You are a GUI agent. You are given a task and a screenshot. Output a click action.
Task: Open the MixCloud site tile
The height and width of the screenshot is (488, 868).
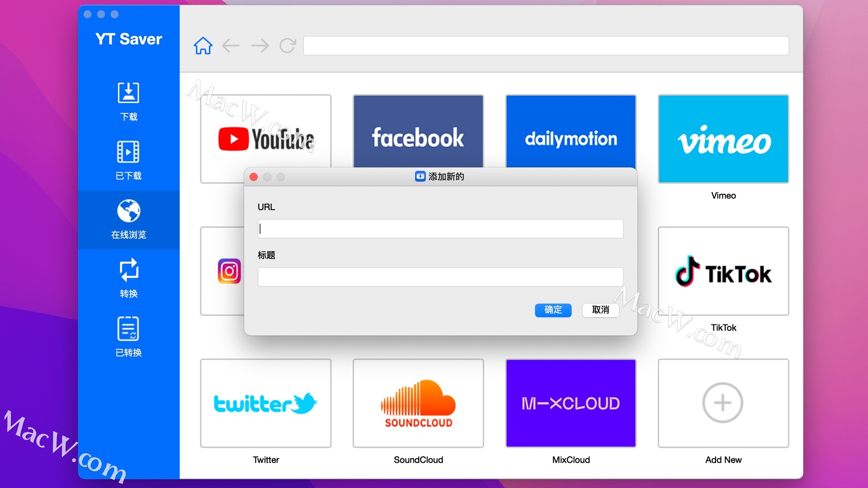(x=571, y=403)
